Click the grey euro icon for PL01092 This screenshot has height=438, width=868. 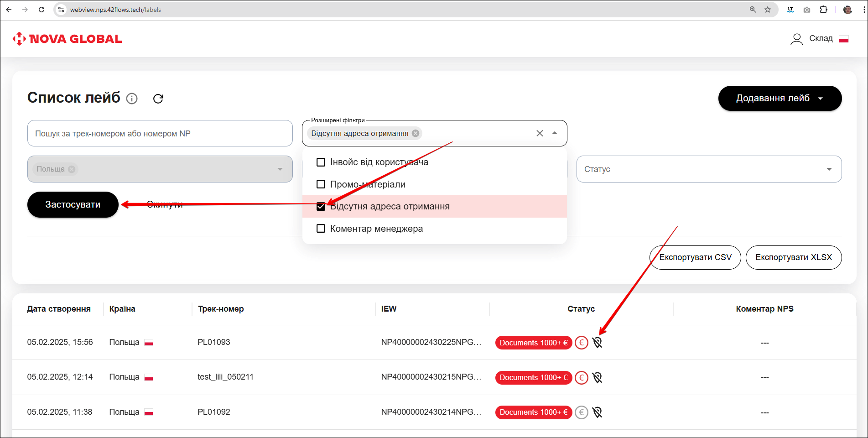(x=581, y=412)
